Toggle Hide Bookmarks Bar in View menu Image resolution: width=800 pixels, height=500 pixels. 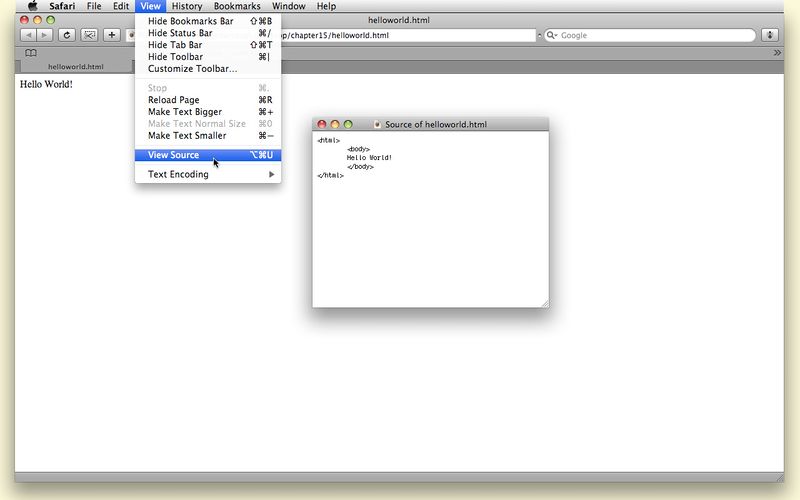pyautogui.click(x=190, y=21)
